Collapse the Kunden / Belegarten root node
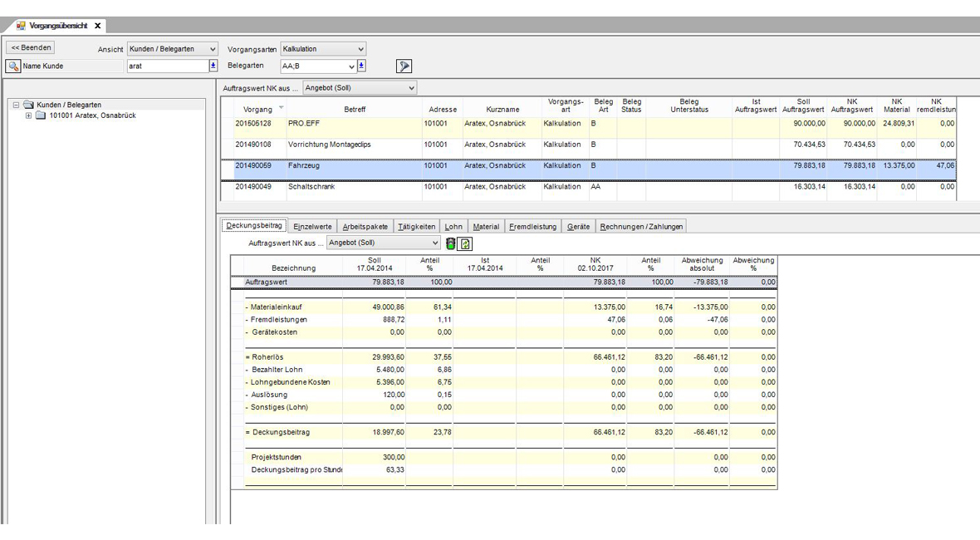 click(x=16, y=106)
